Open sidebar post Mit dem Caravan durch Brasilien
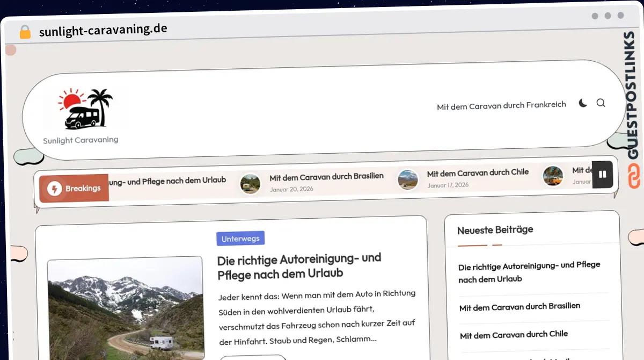This screenshot has height=360, width=644. (519, 307)
